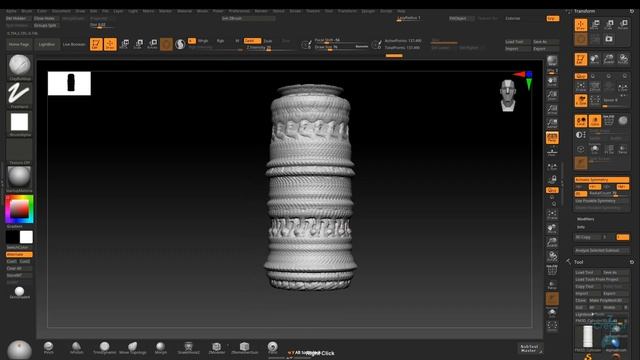The width and height of the screenshot is (640, 360).
Task: Toggle the Floor grid button
Action: (x=552, y=152)
